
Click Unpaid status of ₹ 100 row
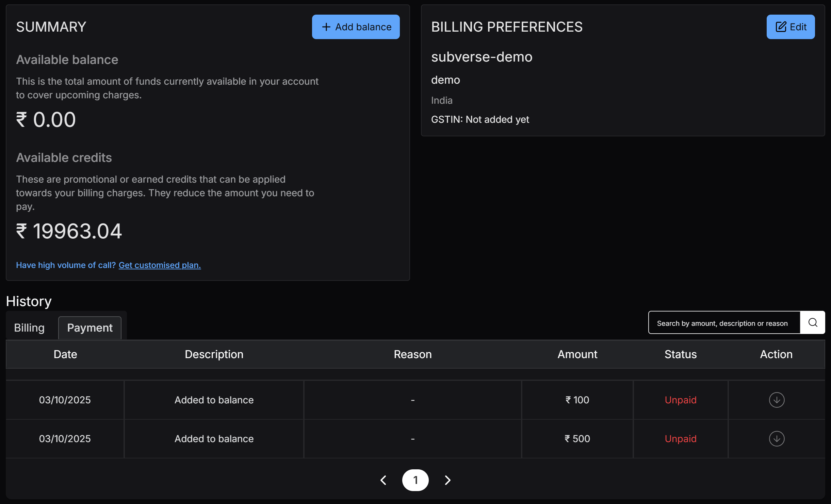pyautogui.click(x=681, y=400)
